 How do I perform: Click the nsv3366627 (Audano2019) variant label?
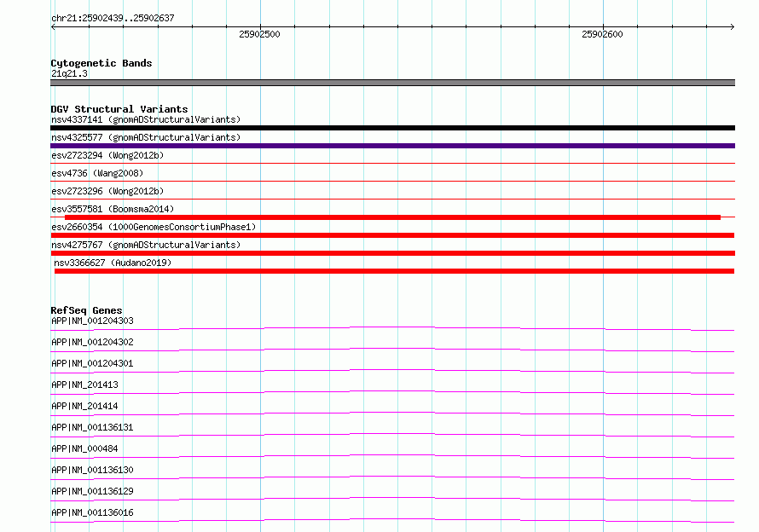113,263
